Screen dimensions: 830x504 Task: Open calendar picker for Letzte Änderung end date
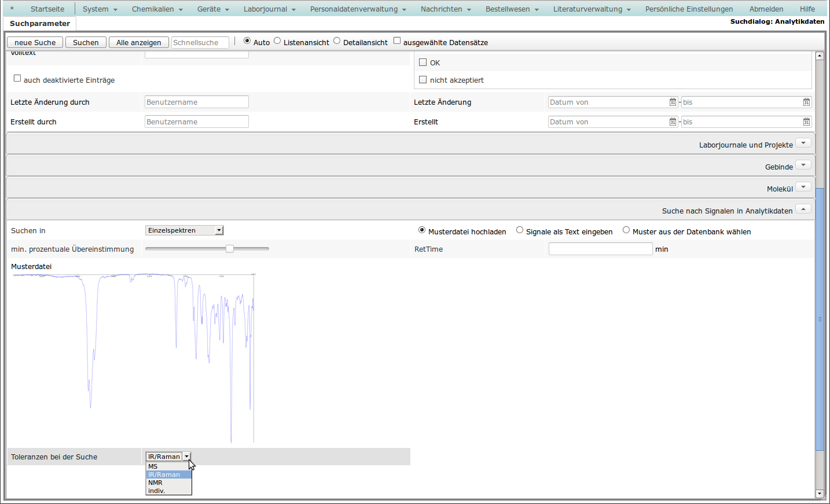coord(806,102)
